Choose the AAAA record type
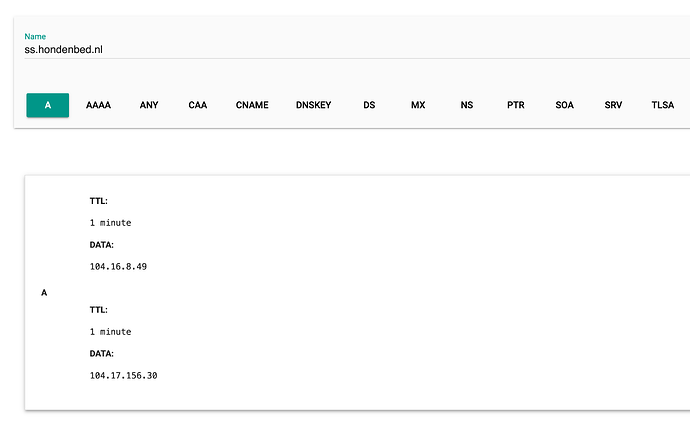The width and height of the screenshot is (690, 429). (98, 105)
